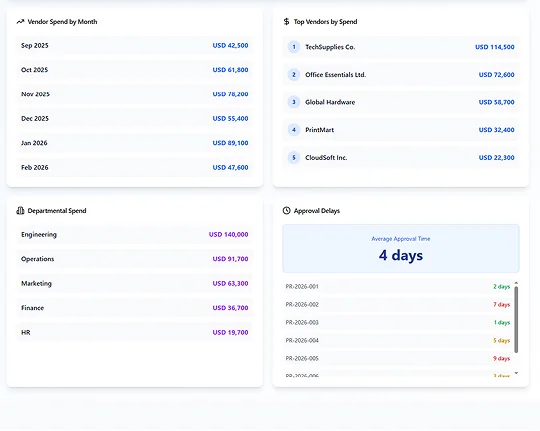Click the USD 140,000 Engineering spend

tap(229, 235)
